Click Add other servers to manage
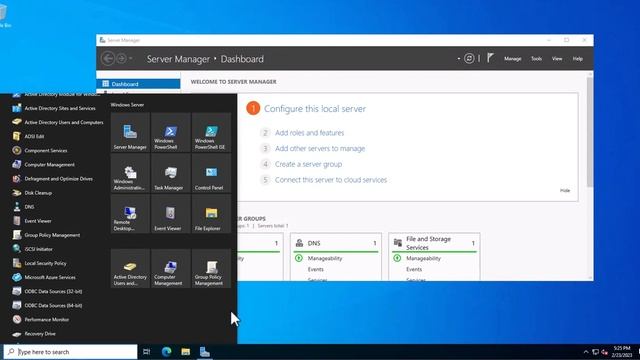Viewport: 640px width, 360px height. click(320, 149)
